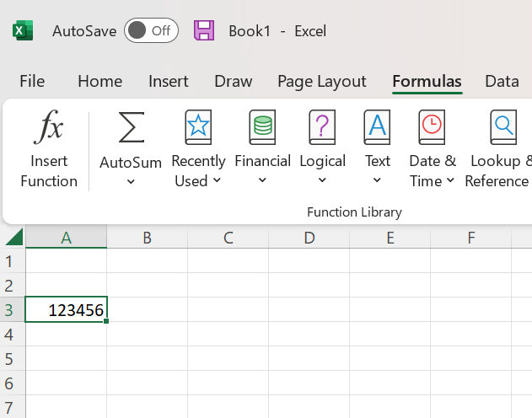The height and width of the screenshot is (418, 532).
Task: Go to the Page Layout tab
Action: pos(321,82)
